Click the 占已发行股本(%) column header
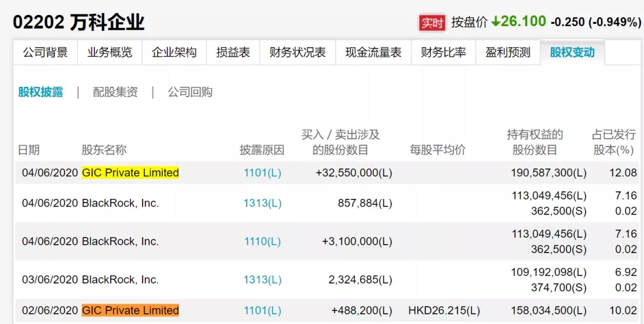The height and width of the screenshot is (324, 644). [614, 142]
